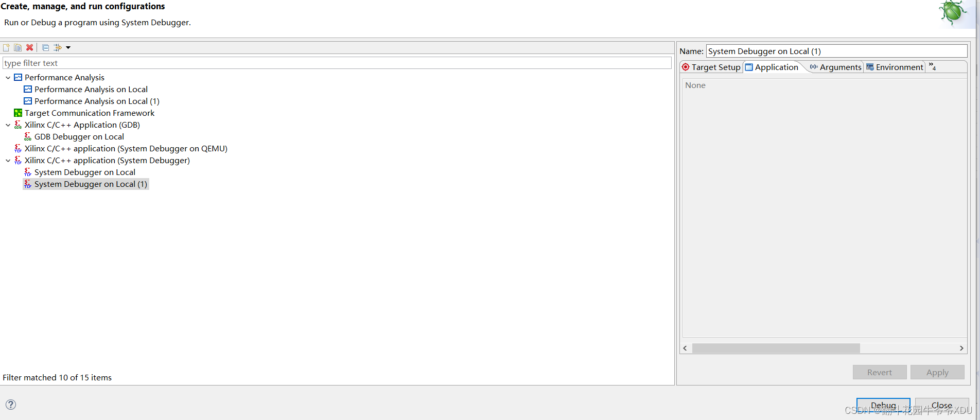The width and height of the screenshot is (980, 420).
Task: Open the Arguments tab
Action: (835, 67)
